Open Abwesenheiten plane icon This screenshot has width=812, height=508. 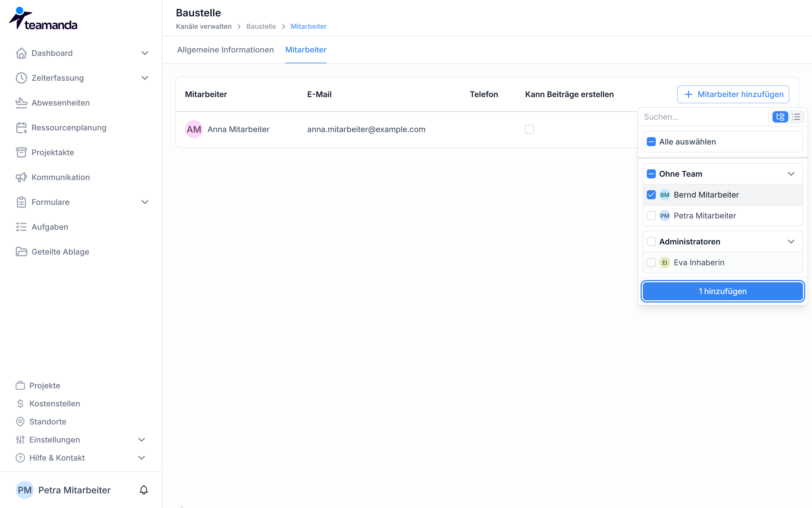coord(21,103)
